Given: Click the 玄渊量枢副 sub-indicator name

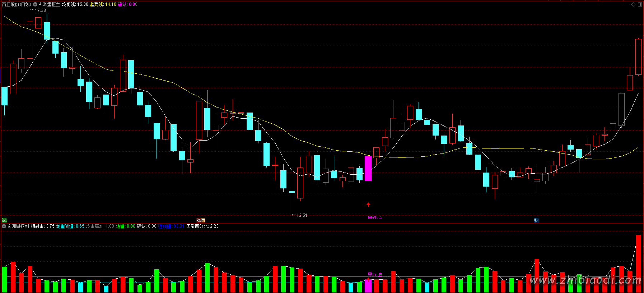Looking at the screenshot, I should coord(18,226).
